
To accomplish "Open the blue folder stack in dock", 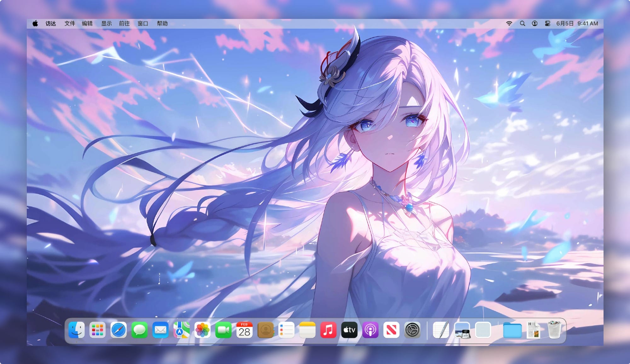I will [x=512, y=330].
